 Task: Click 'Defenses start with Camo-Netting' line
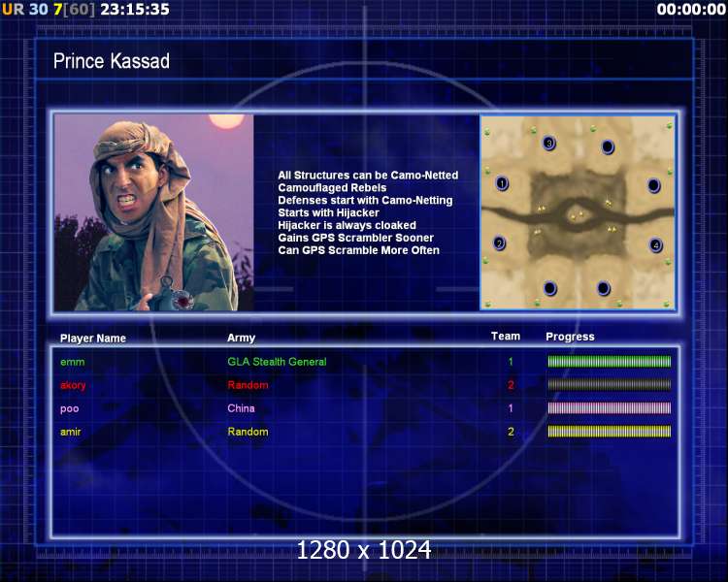(365, 201)
